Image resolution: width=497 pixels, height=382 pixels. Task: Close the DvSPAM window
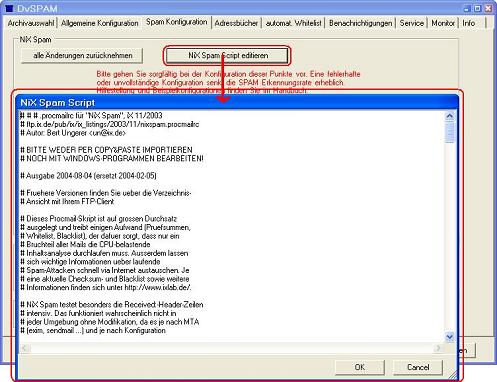pos(489,8)
